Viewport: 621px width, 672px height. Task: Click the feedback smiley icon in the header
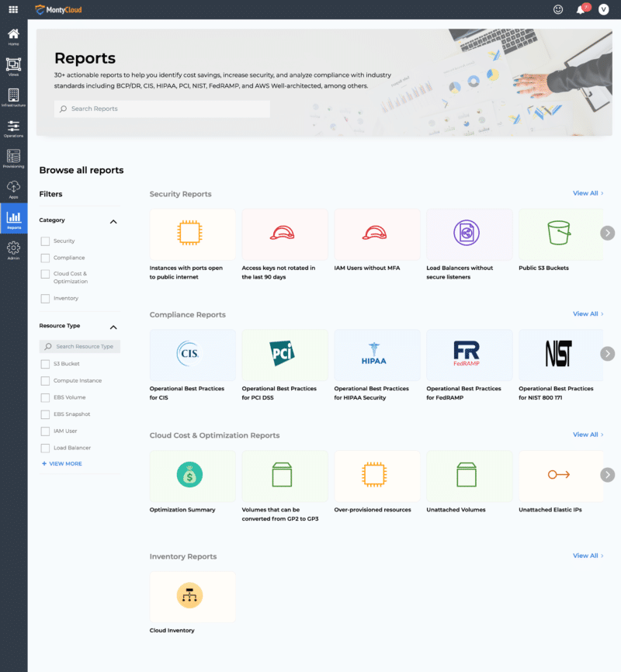click(558, 9)
